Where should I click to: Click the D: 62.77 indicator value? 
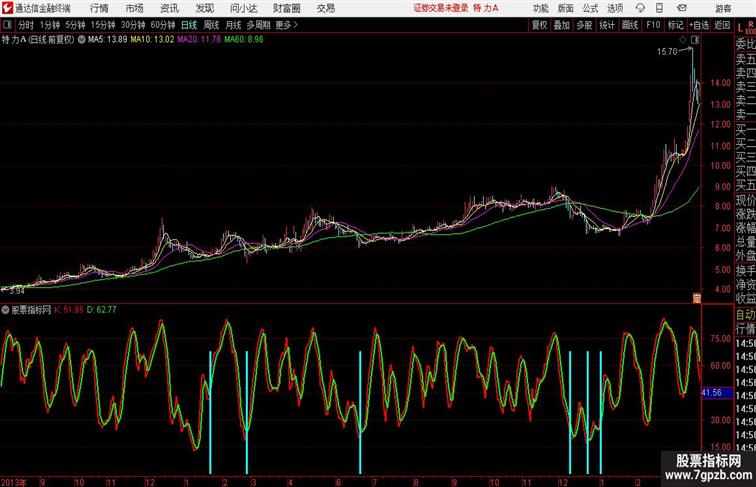pyautogui.click(x=102, y=310)
